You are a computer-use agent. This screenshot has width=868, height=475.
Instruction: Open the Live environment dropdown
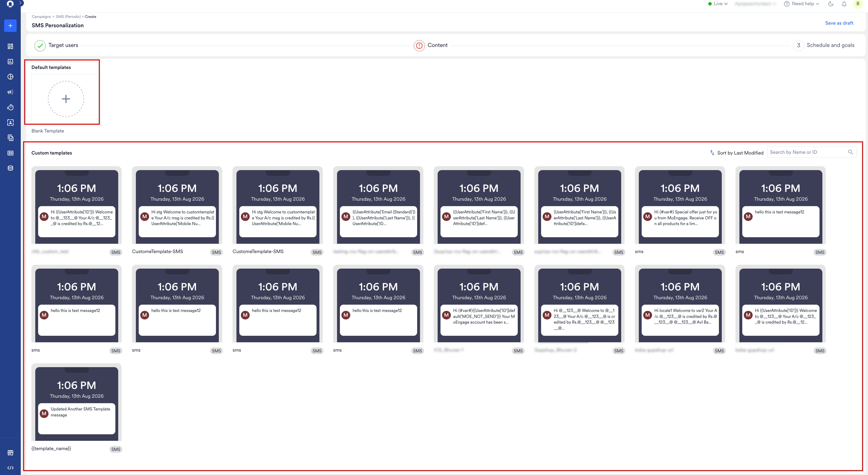click(x=718, y=4)
